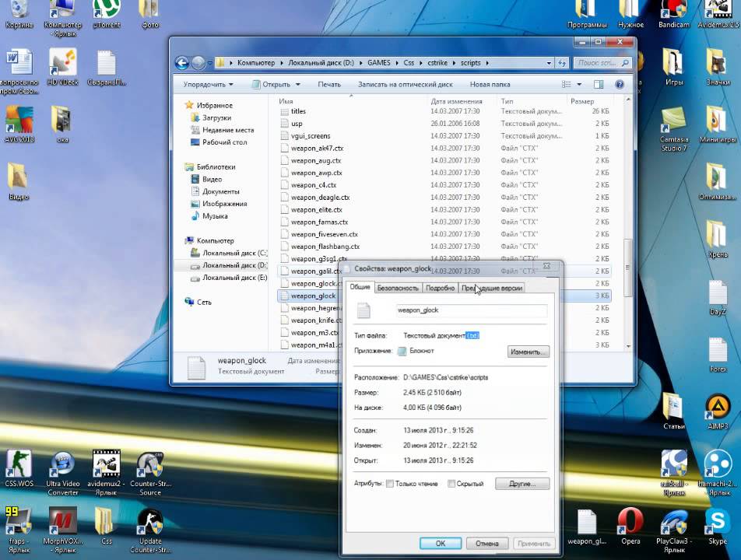Open the view options dropdown arrow

[579, 85]
